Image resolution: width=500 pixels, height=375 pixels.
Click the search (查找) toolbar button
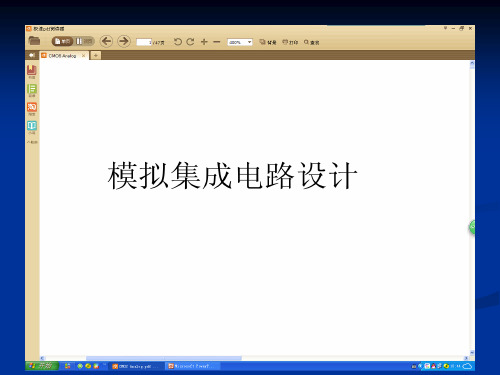pyautogui.click(x=312, y=42)
